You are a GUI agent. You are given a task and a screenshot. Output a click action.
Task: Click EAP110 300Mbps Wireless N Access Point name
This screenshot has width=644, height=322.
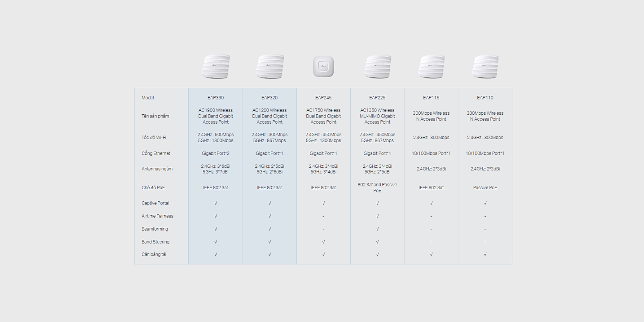(485, 116)
